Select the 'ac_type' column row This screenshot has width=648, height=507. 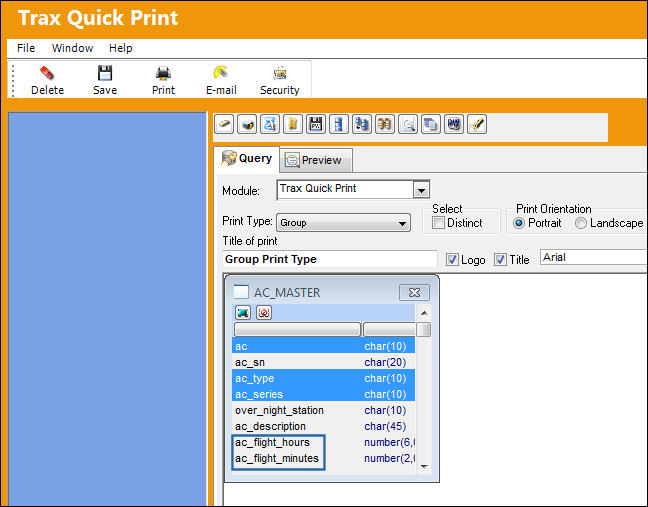tap(323, 378)
